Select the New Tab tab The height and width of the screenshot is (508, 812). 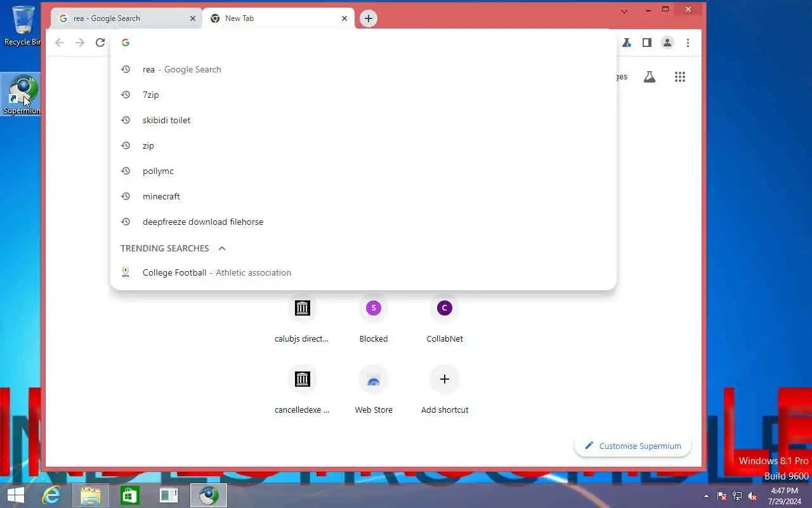coord(278,18)
